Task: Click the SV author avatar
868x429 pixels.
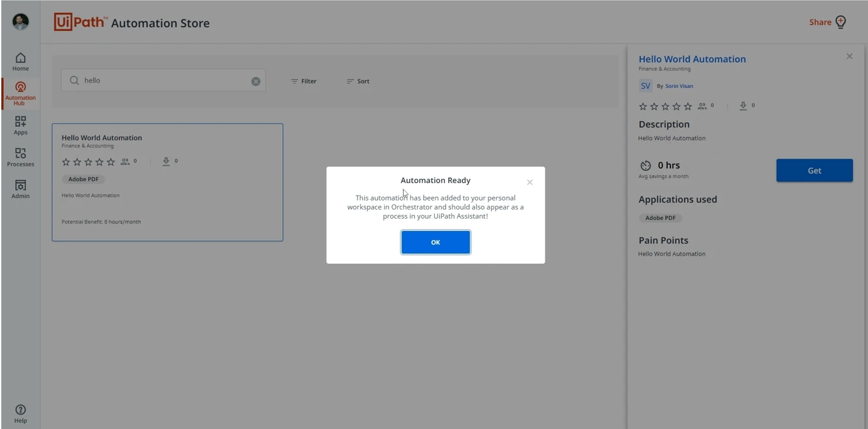Action: (x=646, y=86)
